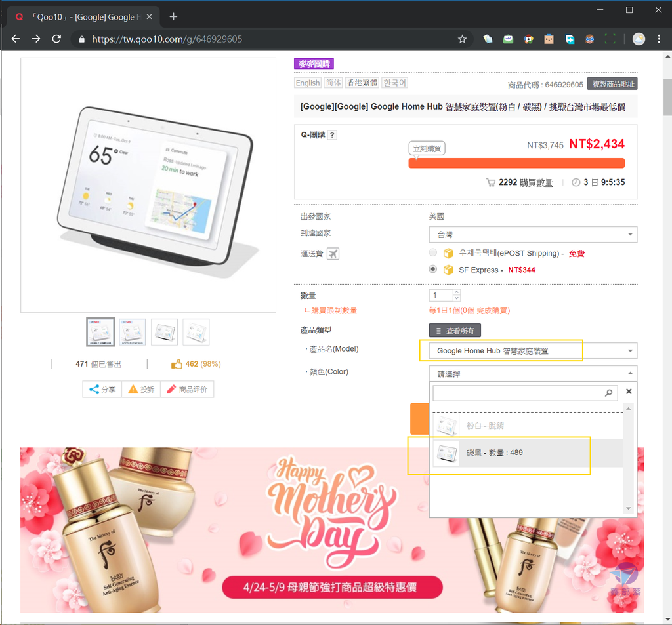Click the 投訴 warning report button
Image resolution: width=672 pixels, height=625 pixels.
point(141,389)
